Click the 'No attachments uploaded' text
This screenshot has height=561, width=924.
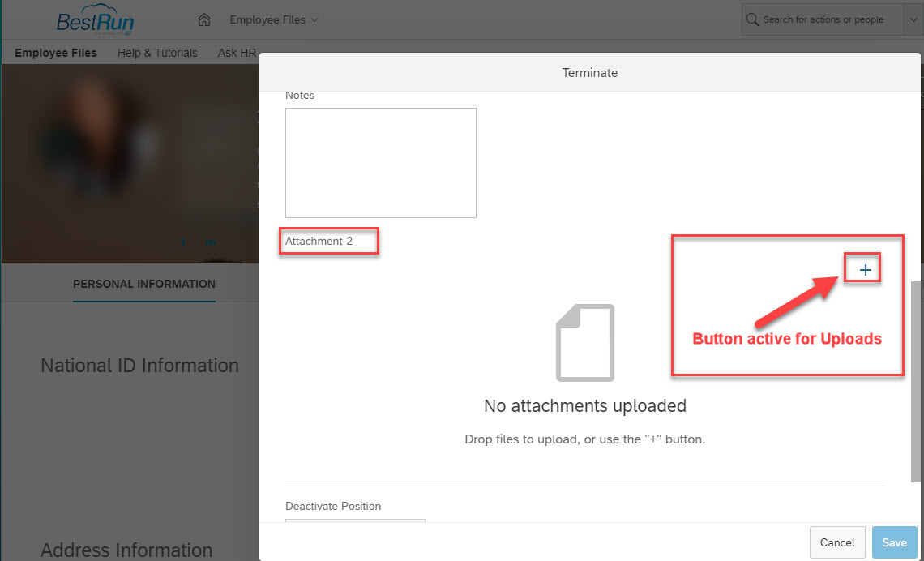coord(585,405)
